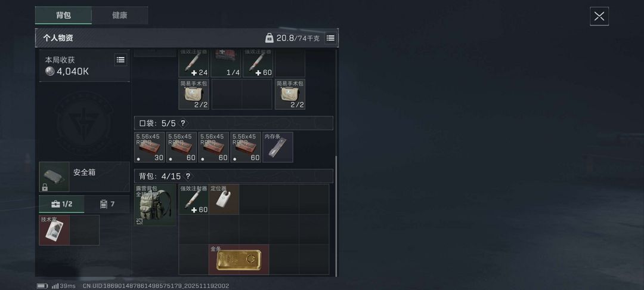Tap the camping backpack icon
The width and height of the screenshot is (644, 290).
[x=155, y=205]
